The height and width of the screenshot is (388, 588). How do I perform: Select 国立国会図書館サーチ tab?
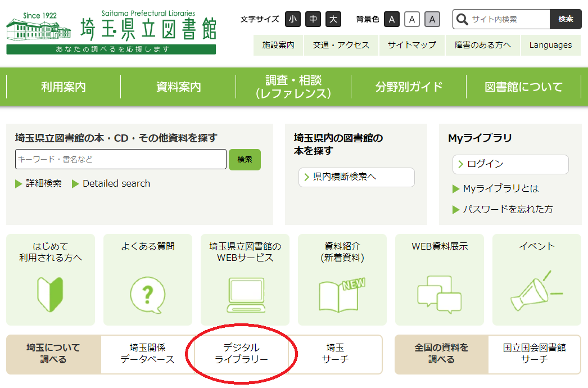point(535,354)
